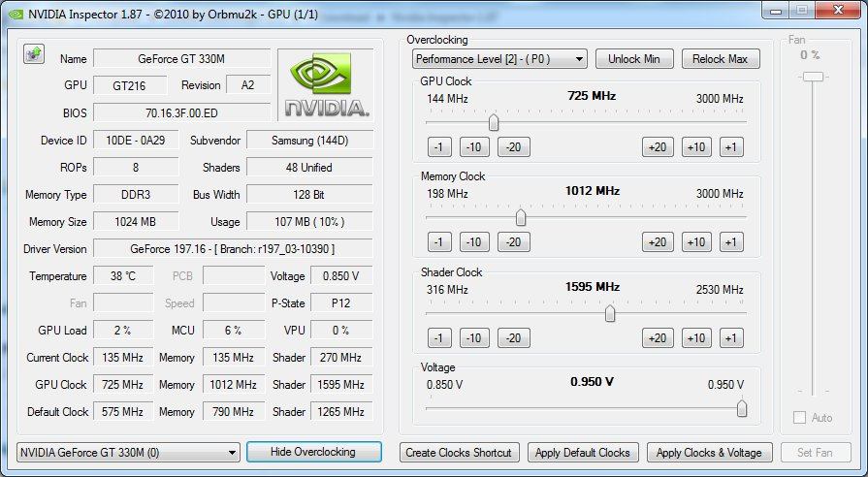The width and height of the screenshot is (868, 477).
Task: Increase GPU Clock by 1 MHz
Action: point(731,147)
